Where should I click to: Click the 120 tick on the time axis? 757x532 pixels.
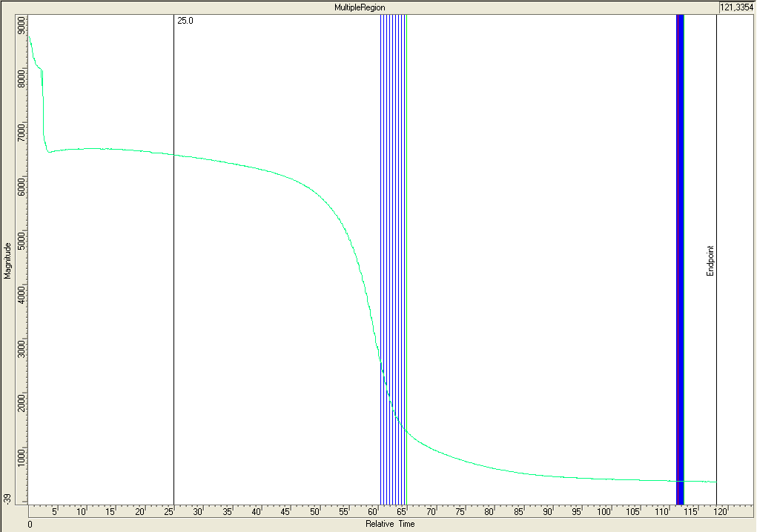(718, 512)
